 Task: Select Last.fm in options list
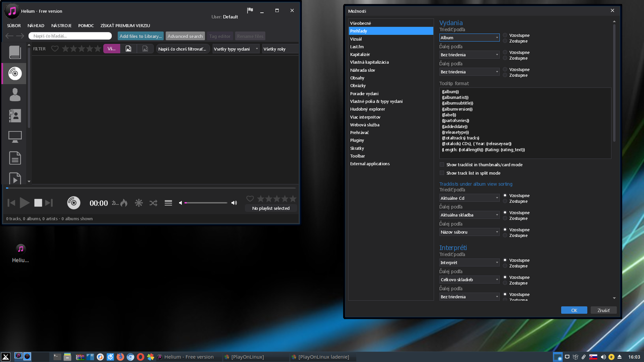tap(391, 47)
